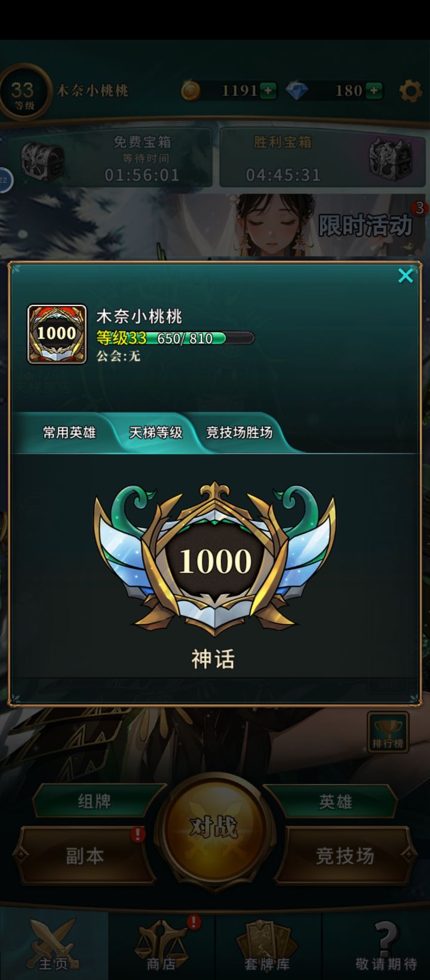The height and width of the screenshot is (980, 430).
Task: Switch to the 常用英雄 tab
Action: (x=69, y=432)
